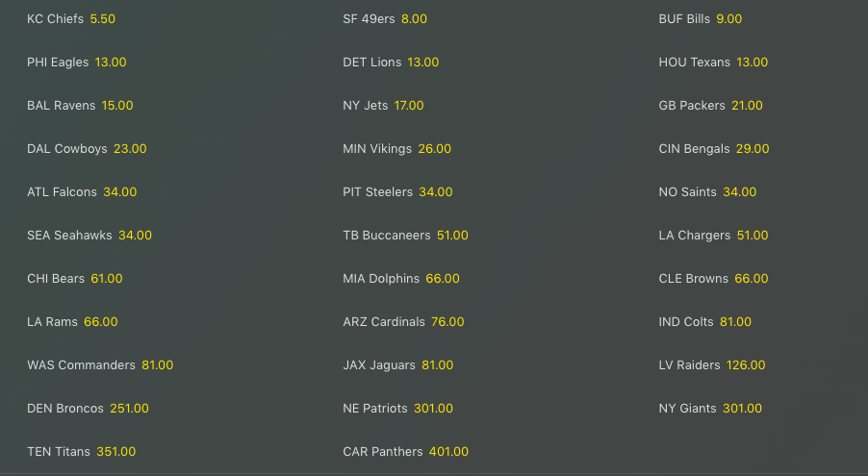Select GB Packers at 21.00

point(747,106)
